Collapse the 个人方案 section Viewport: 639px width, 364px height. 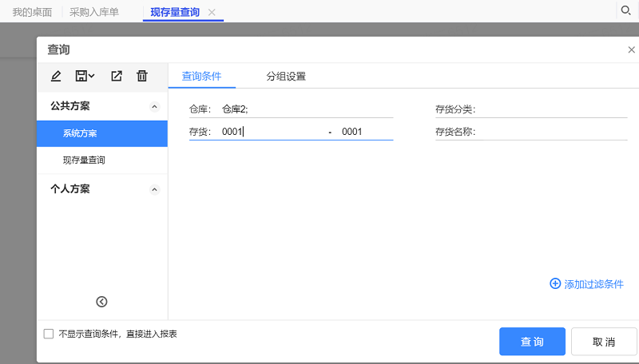coord(155,189)
